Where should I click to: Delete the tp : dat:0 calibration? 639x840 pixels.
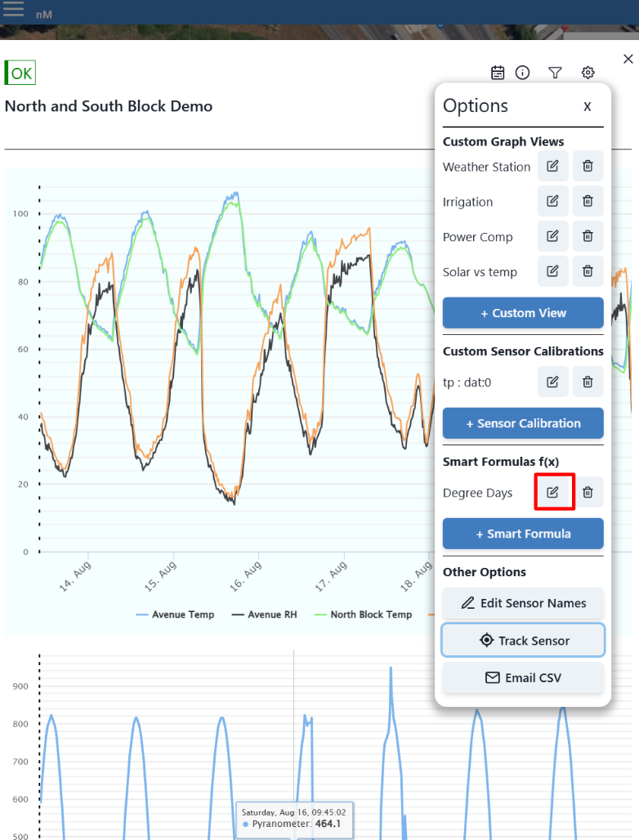pos(588,382)
